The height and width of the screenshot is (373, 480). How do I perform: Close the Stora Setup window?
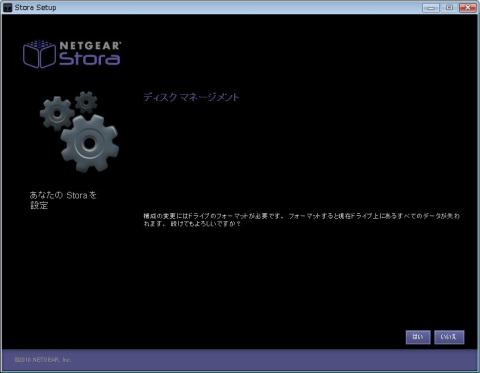(x=468, y=7)
